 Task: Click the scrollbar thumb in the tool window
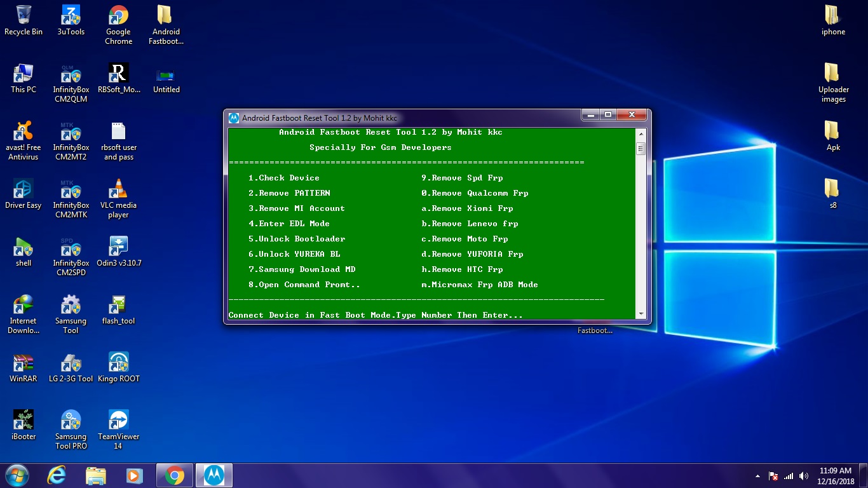641,149
